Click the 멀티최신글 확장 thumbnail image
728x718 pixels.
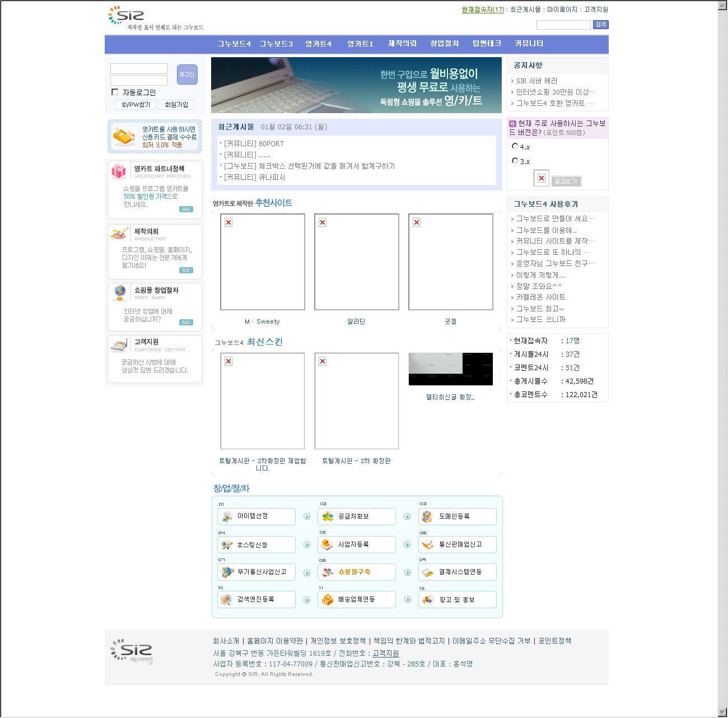[x=451, y=369]
